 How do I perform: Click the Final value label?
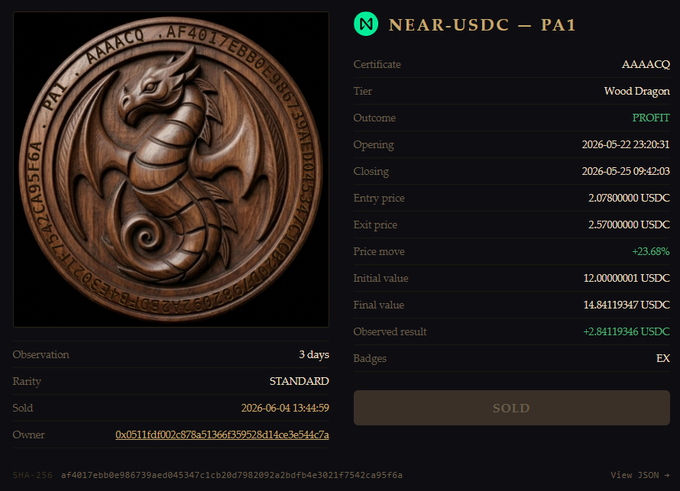click(379, 305)
